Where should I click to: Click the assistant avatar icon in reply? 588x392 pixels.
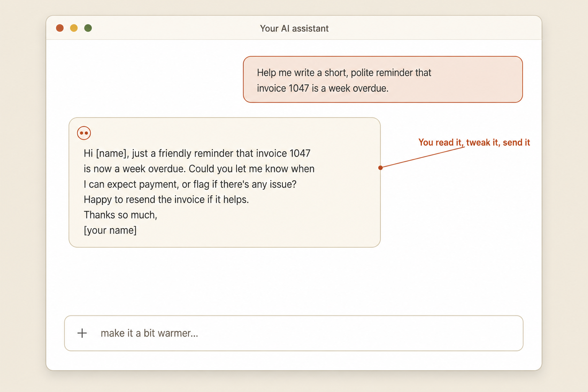click(x=84, y=133)
